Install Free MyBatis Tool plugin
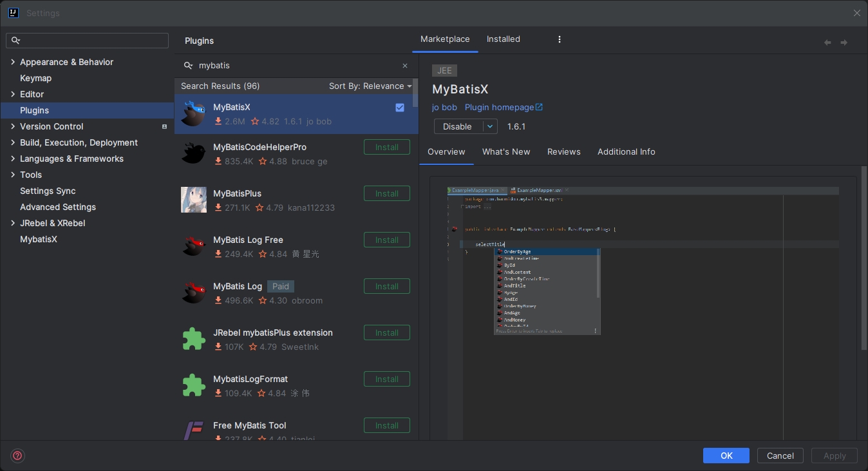Screen dimensions: 868x471 (x=387, y=426)
